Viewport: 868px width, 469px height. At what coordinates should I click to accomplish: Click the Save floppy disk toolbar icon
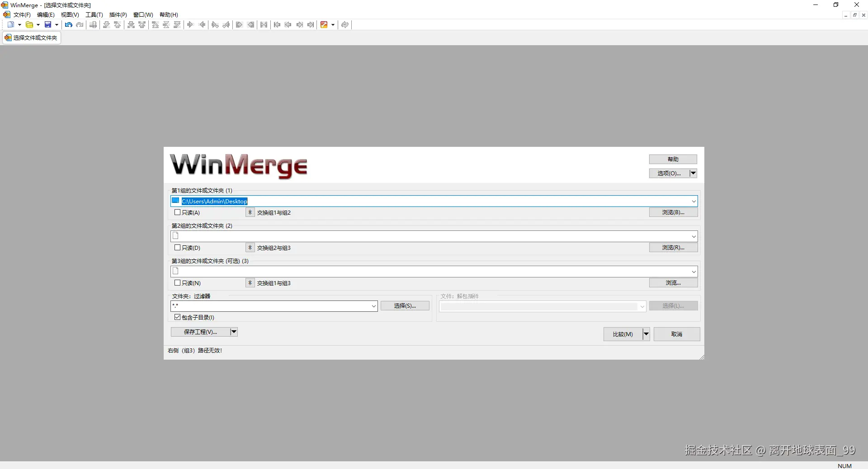(48, 25)
